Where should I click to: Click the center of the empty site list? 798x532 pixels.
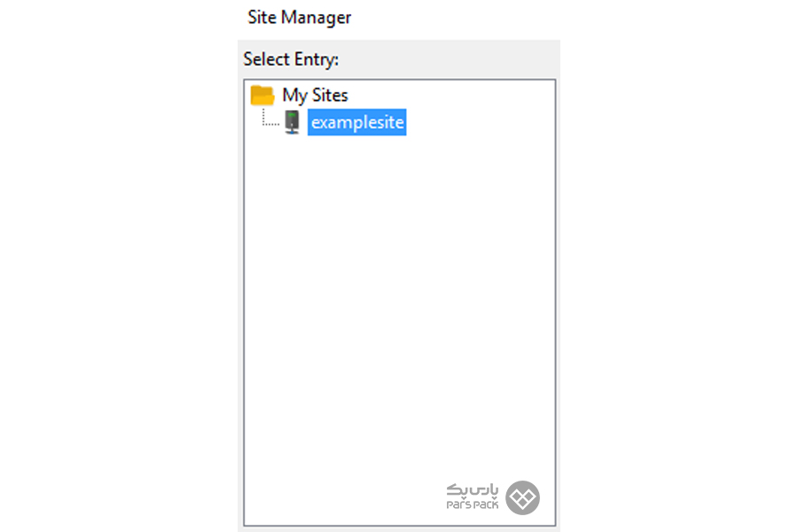(x=400, y=303)
